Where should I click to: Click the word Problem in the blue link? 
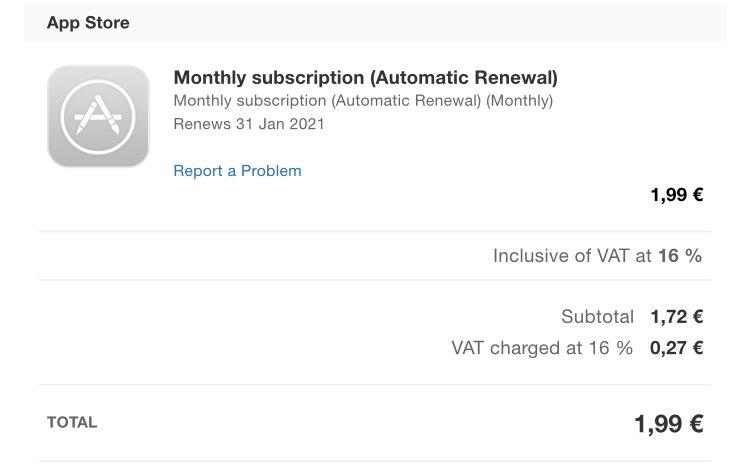[x=271, y=171]
